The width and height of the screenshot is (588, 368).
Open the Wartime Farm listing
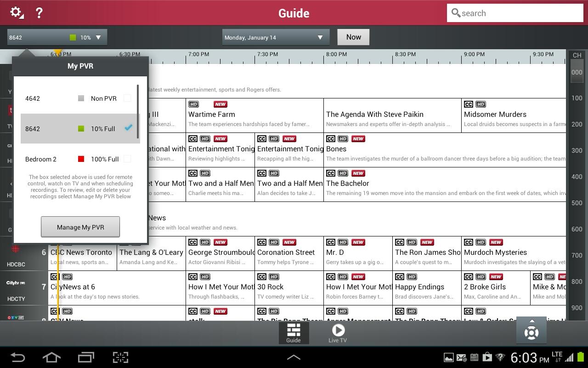pyautogui.click(x=255, y=115)
